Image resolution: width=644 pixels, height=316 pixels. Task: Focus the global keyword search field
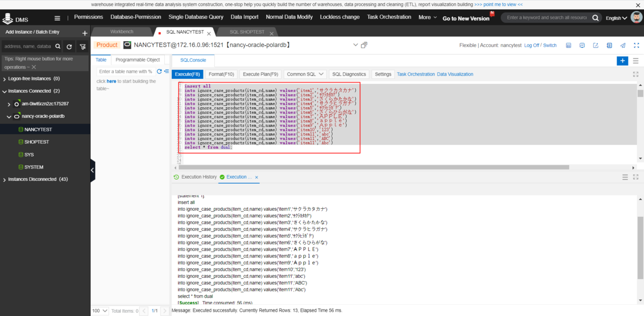[546, 18]
